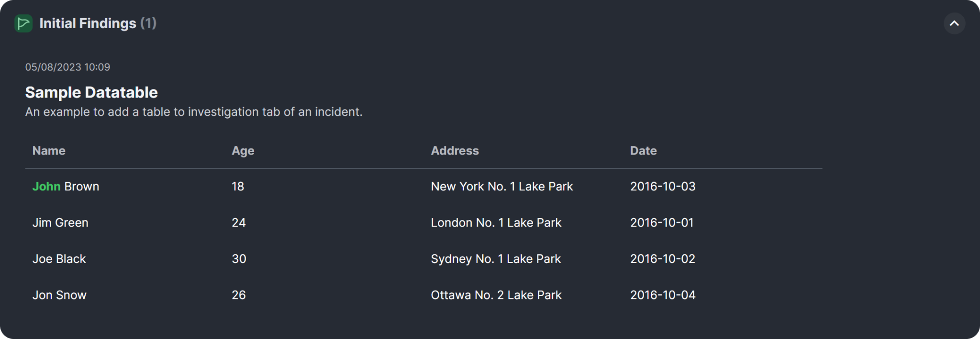The width and height of the screenshot is (980, 339).
Task: Select the Jon Snow name cell
Action: 59,295
